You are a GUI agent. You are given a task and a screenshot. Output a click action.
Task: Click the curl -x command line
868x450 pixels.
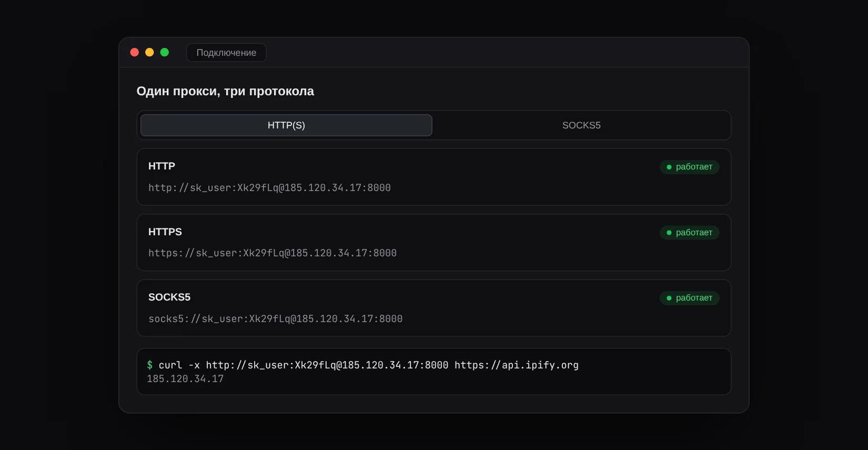(368, 365)
